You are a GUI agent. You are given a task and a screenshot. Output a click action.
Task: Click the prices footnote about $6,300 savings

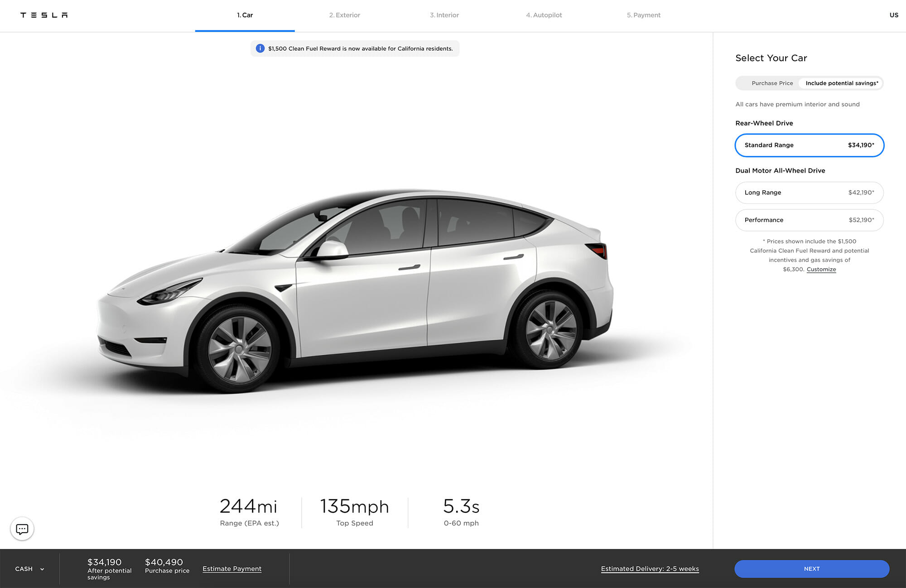[809, 255]
